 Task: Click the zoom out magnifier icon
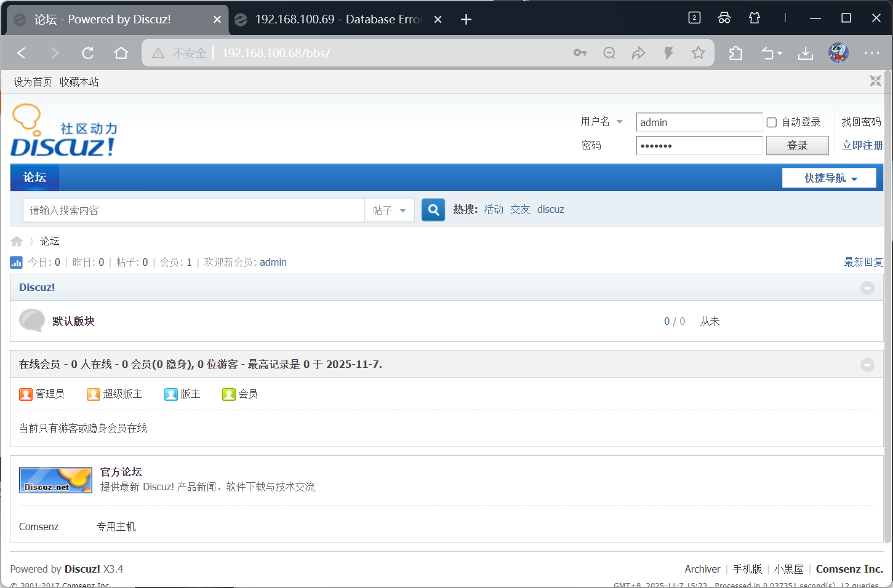pyautogui.click(x=609, y=53)
